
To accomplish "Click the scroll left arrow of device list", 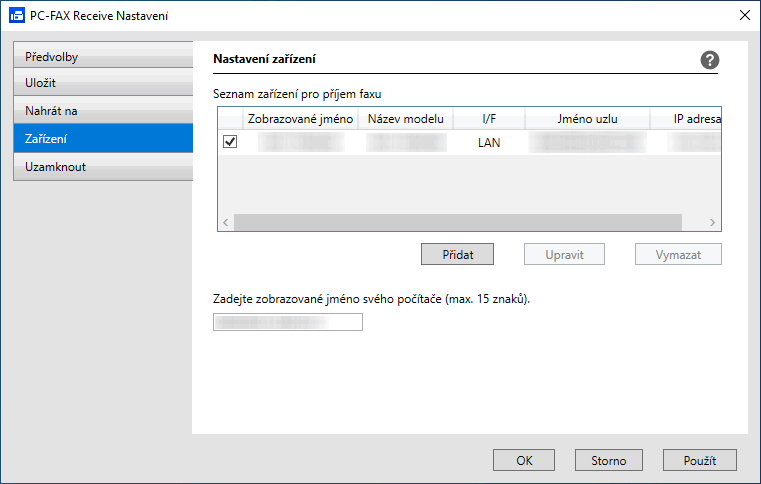I will pos(226,222).
